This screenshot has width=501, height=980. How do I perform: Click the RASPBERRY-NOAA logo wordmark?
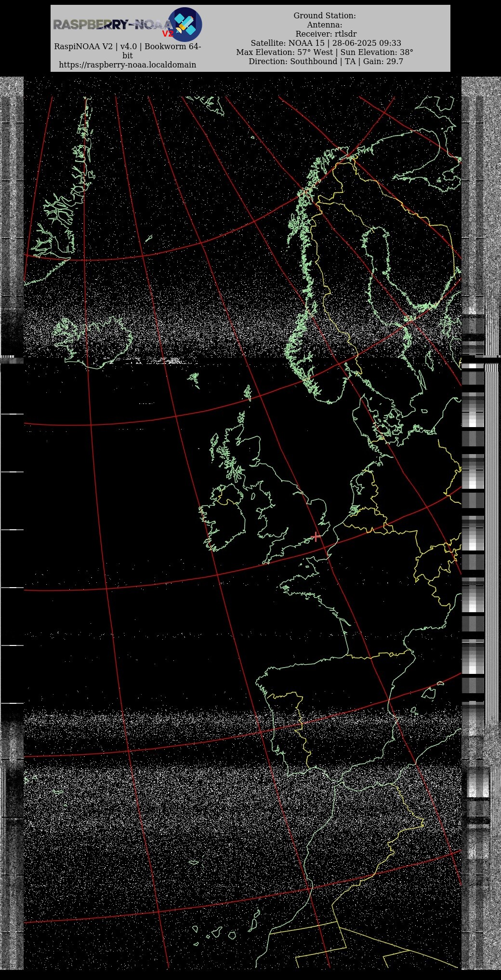113,25
